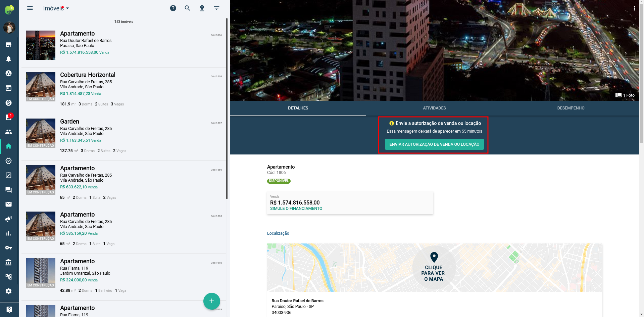Open the key sidebar icon
Viewport: 644px width, 317px height.
coord(9,248)
